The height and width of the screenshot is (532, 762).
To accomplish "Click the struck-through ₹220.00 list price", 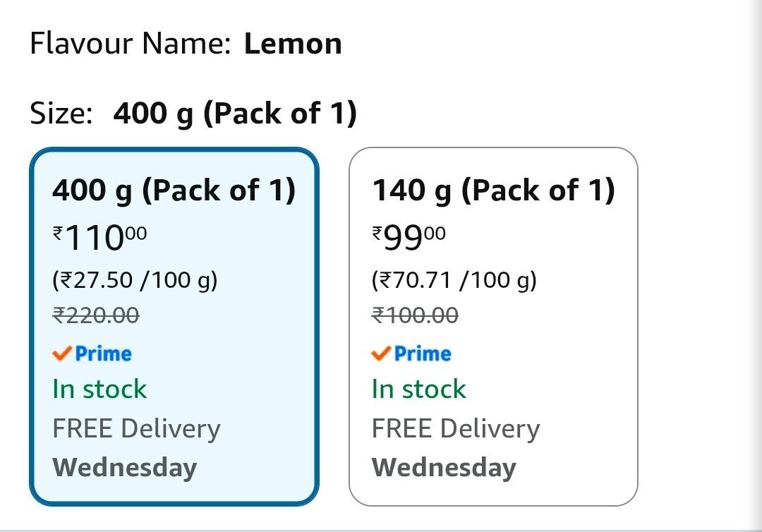I will pos(96,315).
